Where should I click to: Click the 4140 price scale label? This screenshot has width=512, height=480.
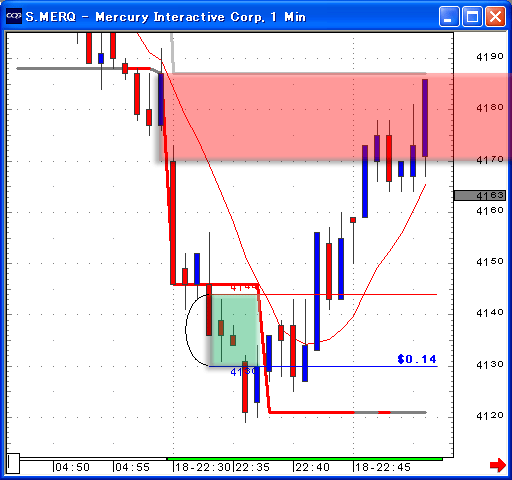490,313
